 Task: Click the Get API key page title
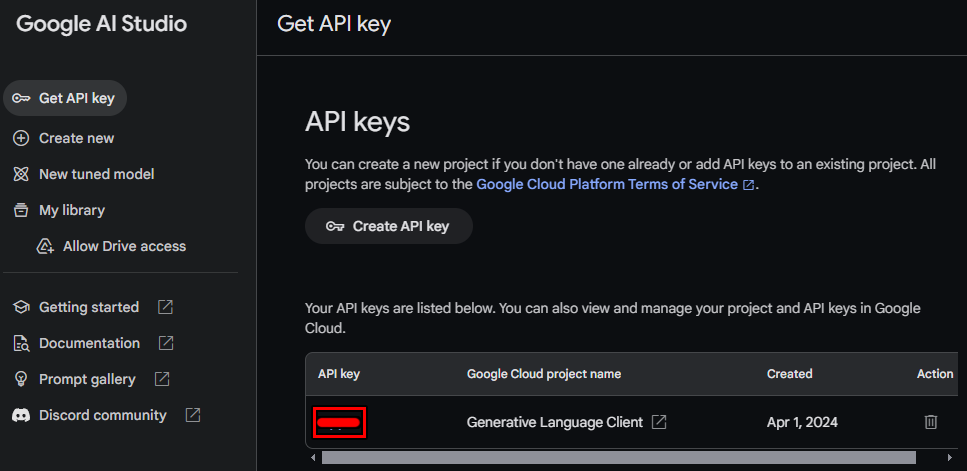click(334, 24)
